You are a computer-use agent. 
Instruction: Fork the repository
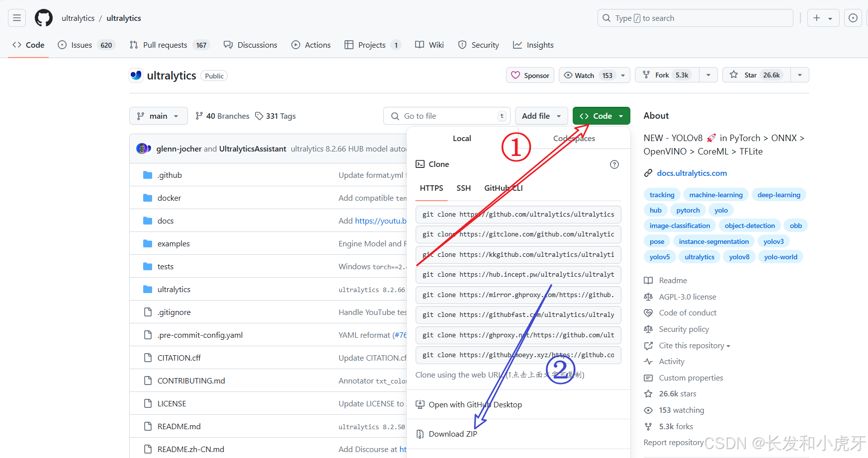point(667,75)
